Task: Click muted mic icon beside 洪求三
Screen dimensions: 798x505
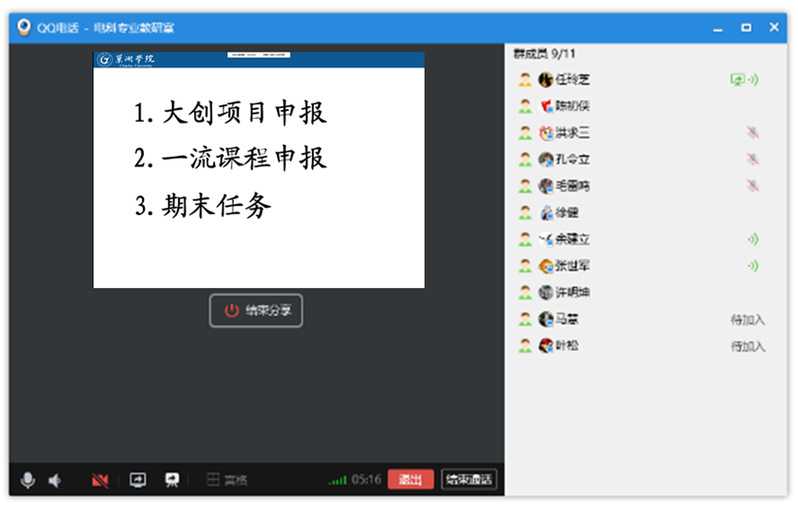Action: tap(752, 132)
